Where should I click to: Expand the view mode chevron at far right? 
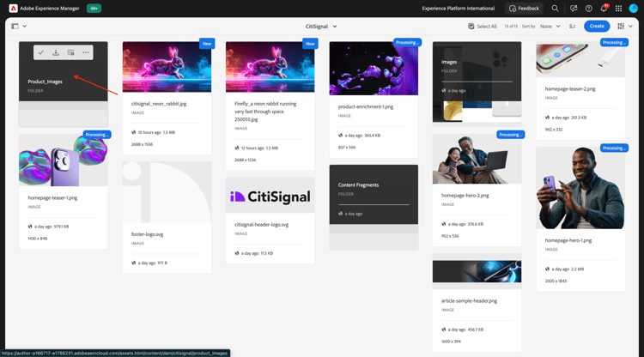pos(630,27)
